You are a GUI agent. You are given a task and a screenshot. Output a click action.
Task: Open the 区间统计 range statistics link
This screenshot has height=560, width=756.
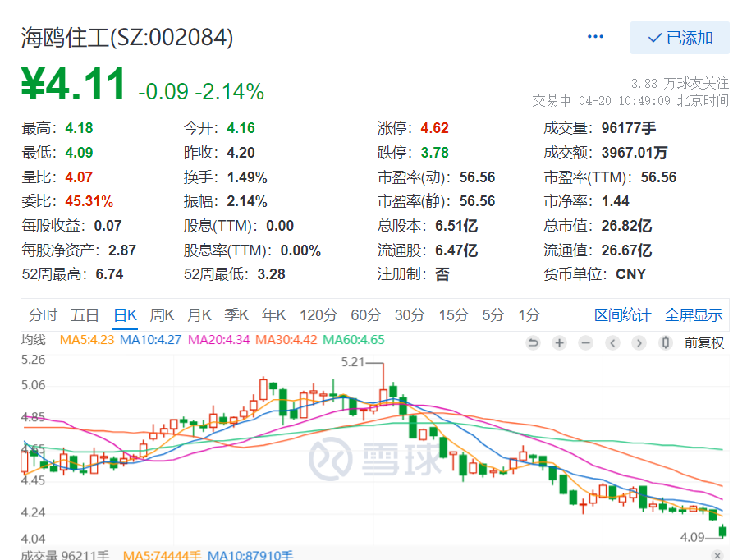[x=622, y=315]
